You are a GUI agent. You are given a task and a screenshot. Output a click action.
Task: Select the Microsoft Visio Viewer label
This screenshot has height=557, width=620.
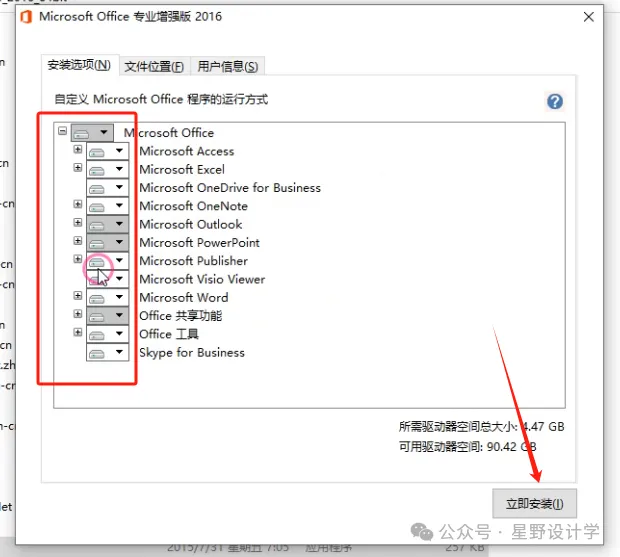(x=202, y=279)
